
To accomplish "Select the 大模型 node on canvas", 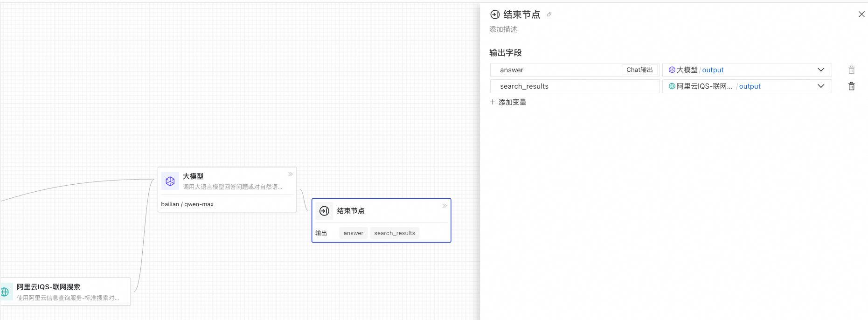I will click(227, 189).
